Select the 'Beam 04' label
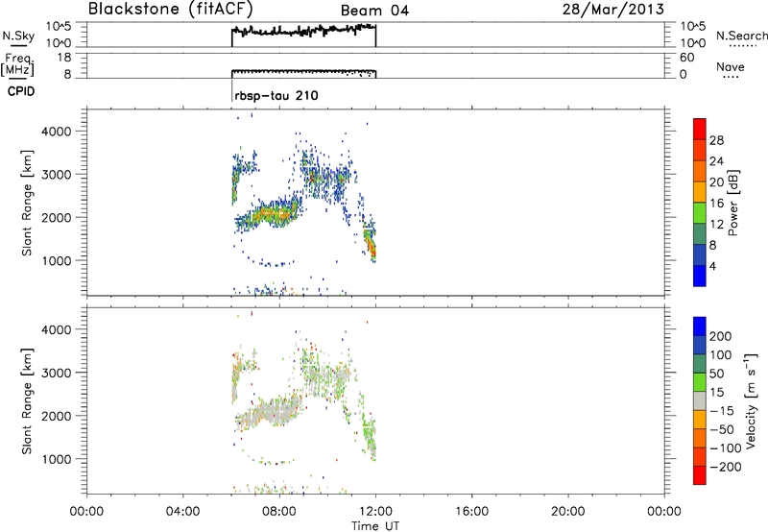This screenshot has width=768, height=532. [374, 11]
